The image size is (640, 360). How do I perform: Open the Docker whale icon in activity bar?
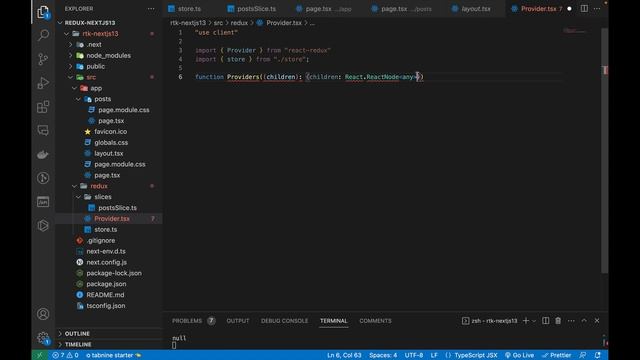tap(43, 154)
